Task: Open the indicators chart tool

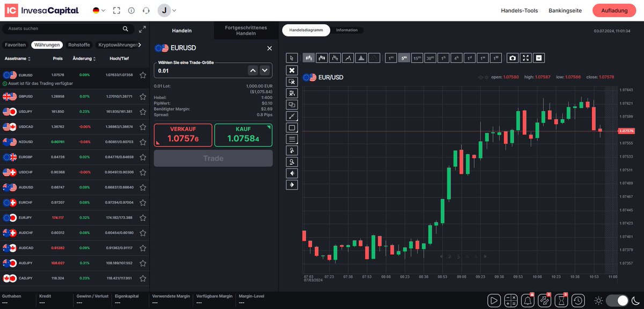Action: [x=291, y=93]
